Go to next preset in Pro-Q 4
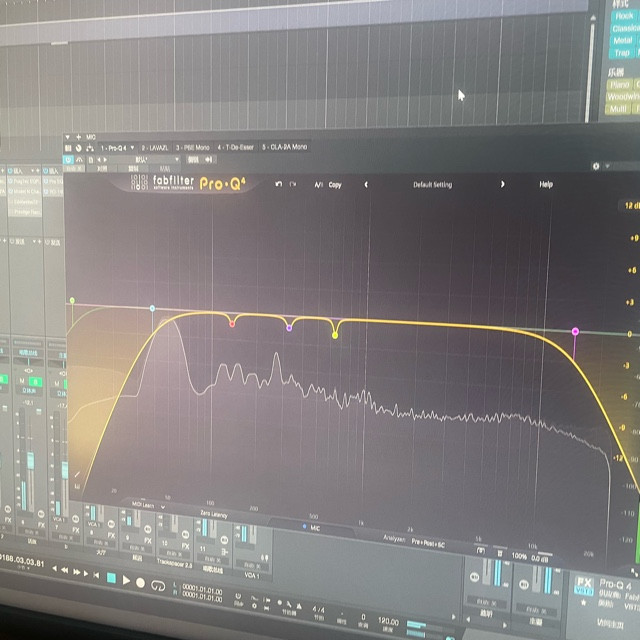 point(502,184)
